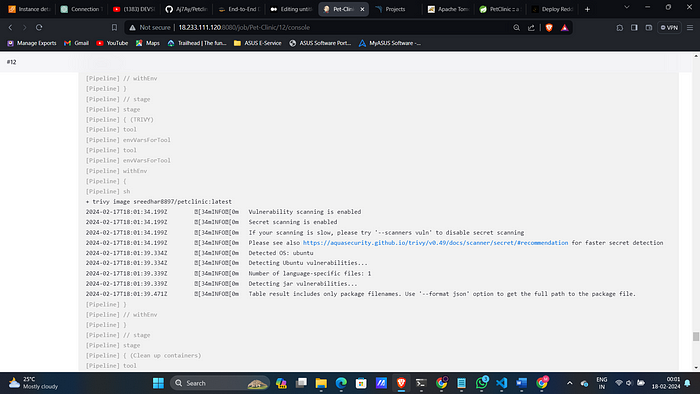The width and height of the screenshot is (700, 394).
Task: Open the ASUS E-Service bookmark folder
Action: coord(258,43)
